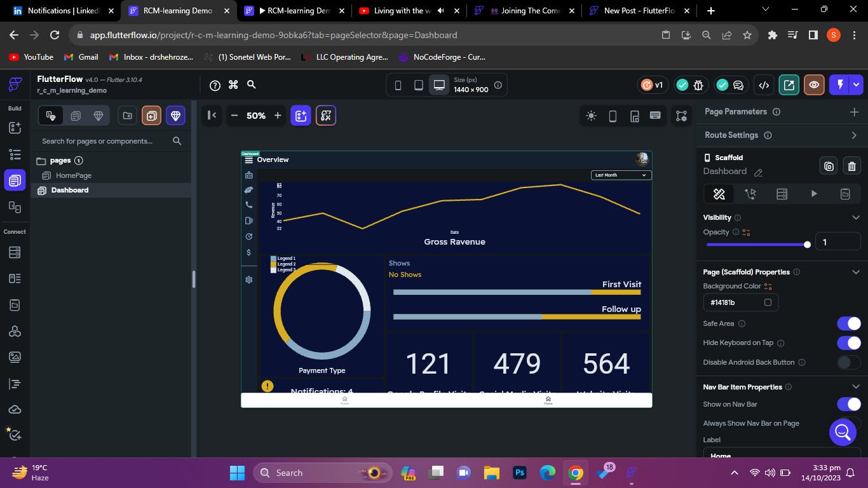868x488 pixels.
Task: Collapse the Visibility section
Action: point(855,217)
